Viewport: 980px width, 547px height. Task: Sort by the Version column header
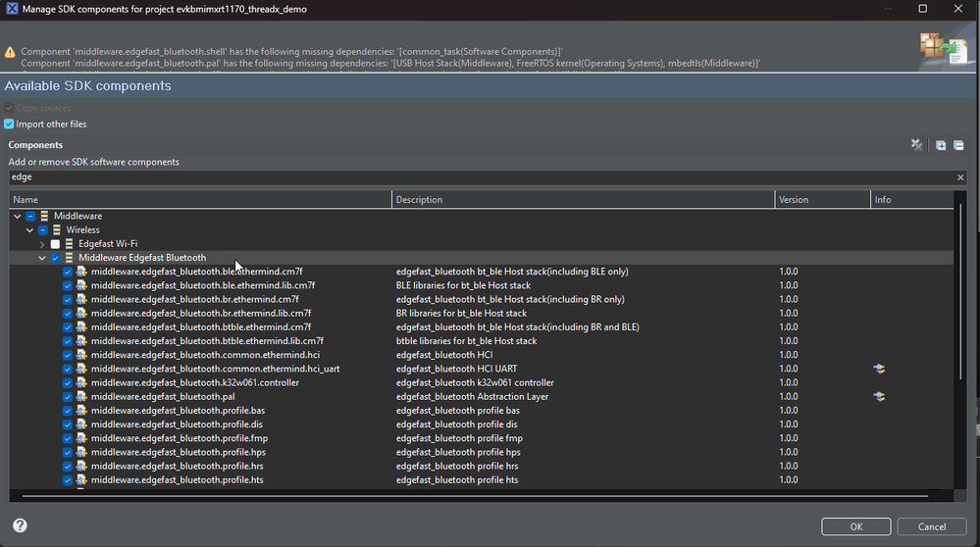point(822,200)
